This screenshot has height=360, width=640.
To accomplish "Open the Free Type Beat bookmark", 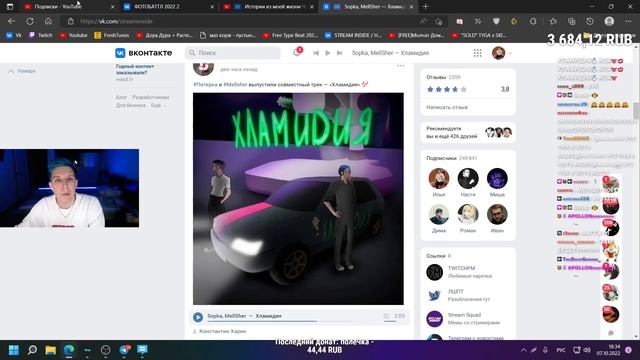I will [x=290, y=36].
